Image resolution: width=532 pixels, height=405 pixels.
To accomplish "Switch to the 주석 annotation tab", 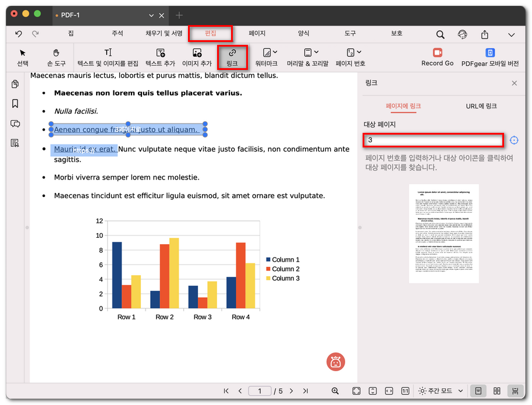I will (x=118, y=34).
